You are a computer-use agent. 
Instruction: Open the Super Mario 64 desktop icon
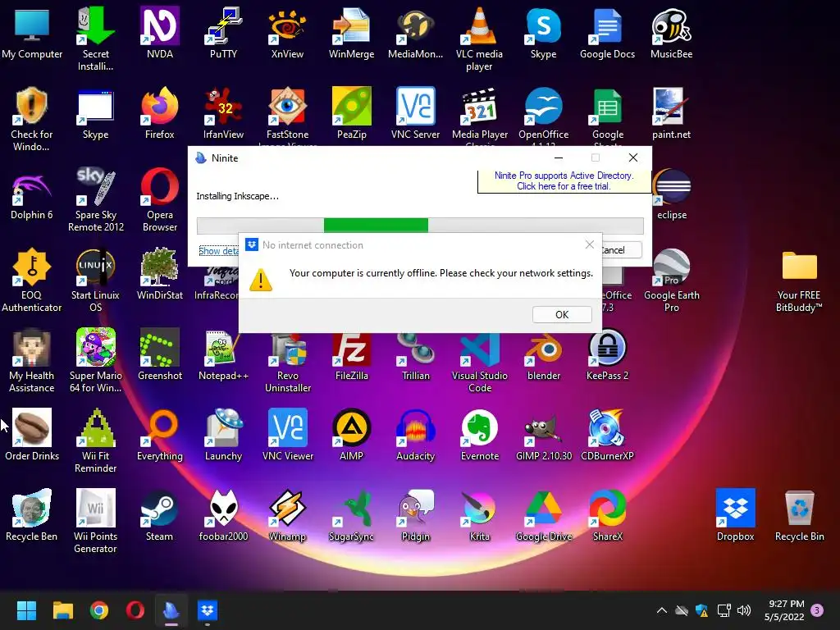(95, 361)
